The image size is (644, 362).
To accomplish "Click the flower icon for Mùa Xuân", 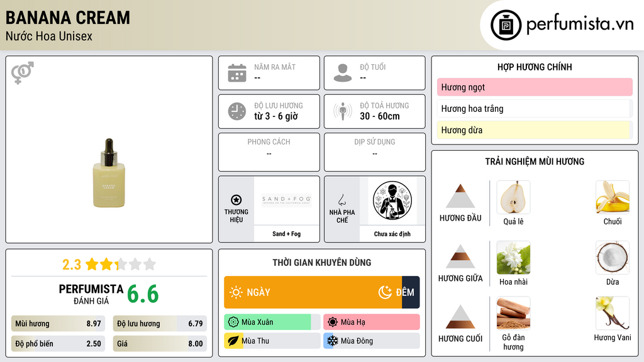I will 233,322.
